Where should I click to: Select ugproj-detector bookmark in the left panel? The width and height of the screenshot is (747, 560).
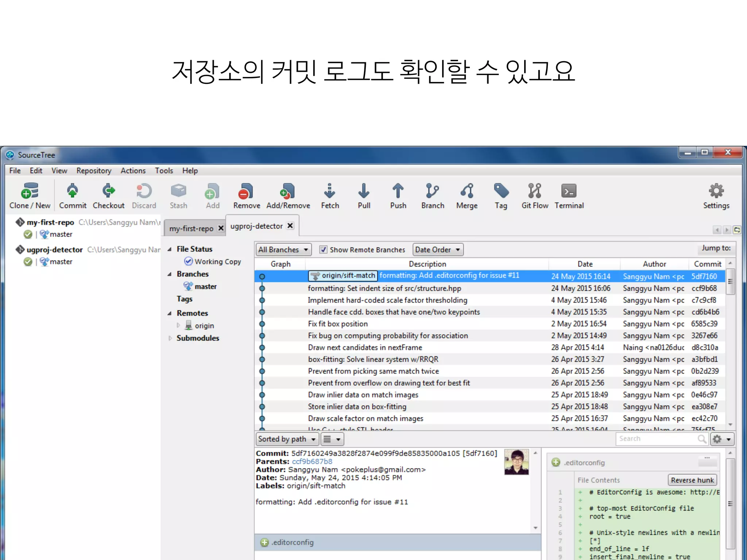55,250
